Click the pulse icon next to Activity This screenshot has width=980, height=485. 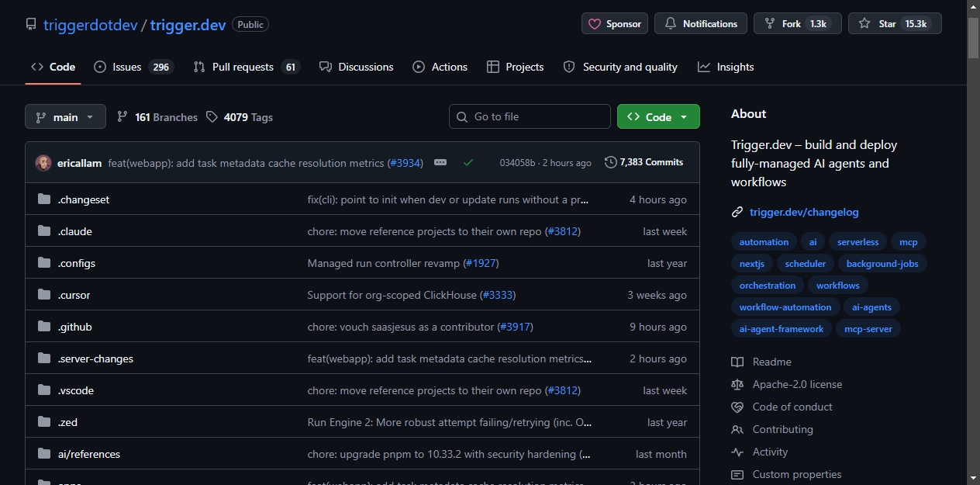(737, 452)
